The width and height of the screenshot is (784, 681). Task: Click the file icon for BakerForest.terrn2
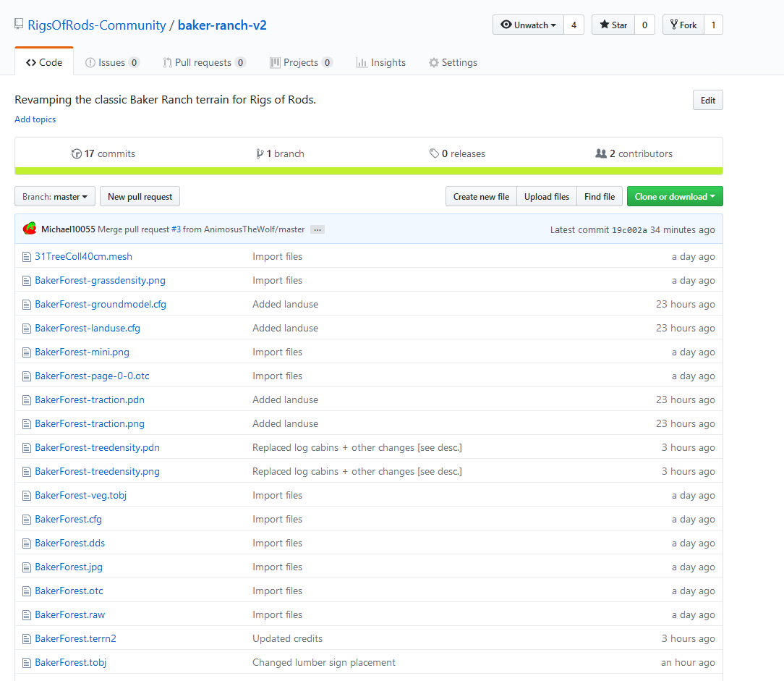point(27,640)
